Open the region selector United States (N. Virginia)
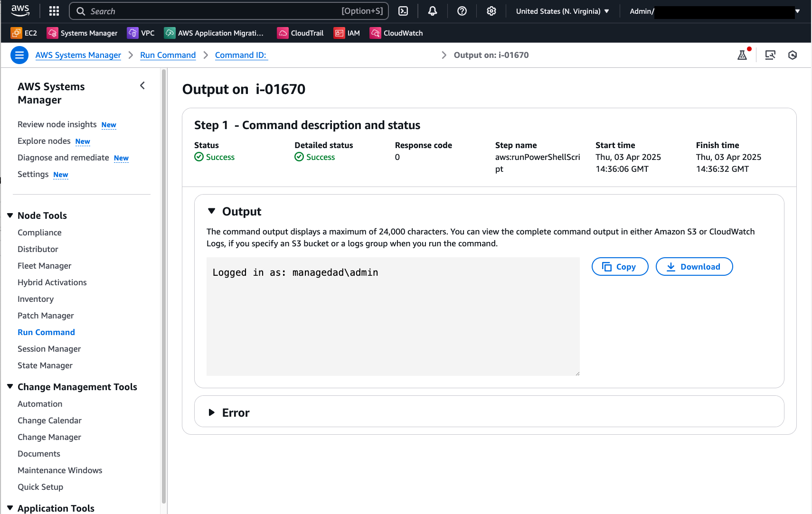 coord(563,11)
